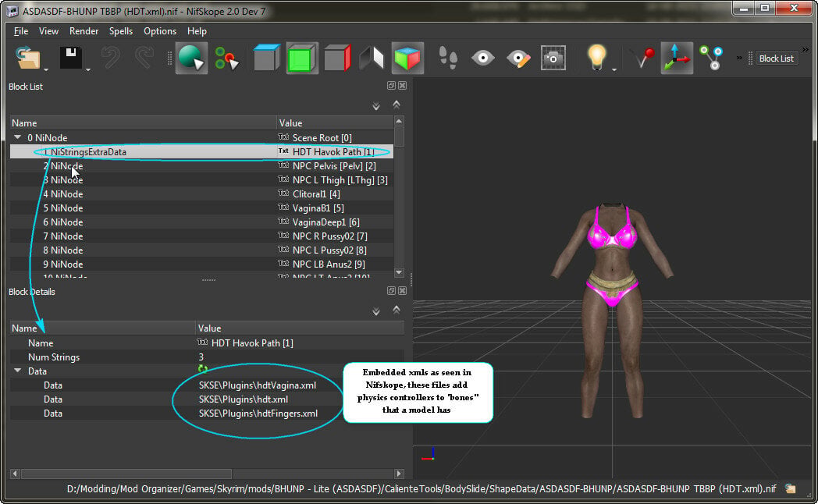Viewport: 818px width, 504px height.
Task: Open the Render menu
Action: 84,31
